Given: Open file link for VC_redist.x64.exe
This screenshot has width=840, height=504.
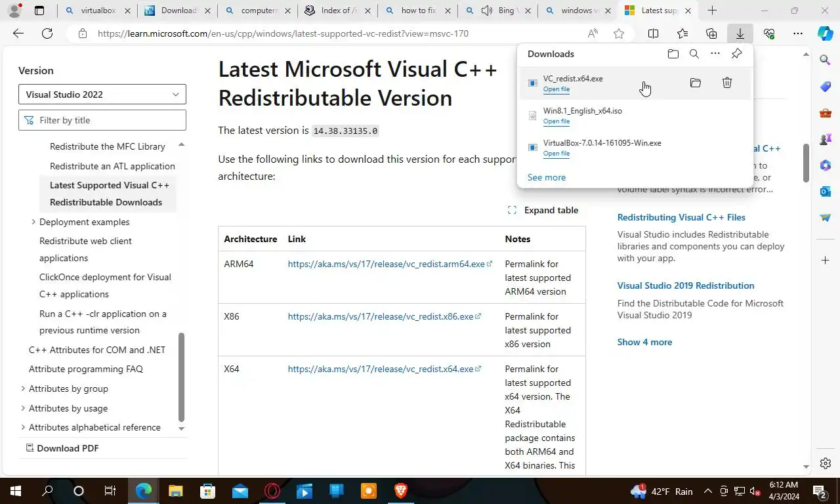Looking at the screenshot, I should click(556, 89).
